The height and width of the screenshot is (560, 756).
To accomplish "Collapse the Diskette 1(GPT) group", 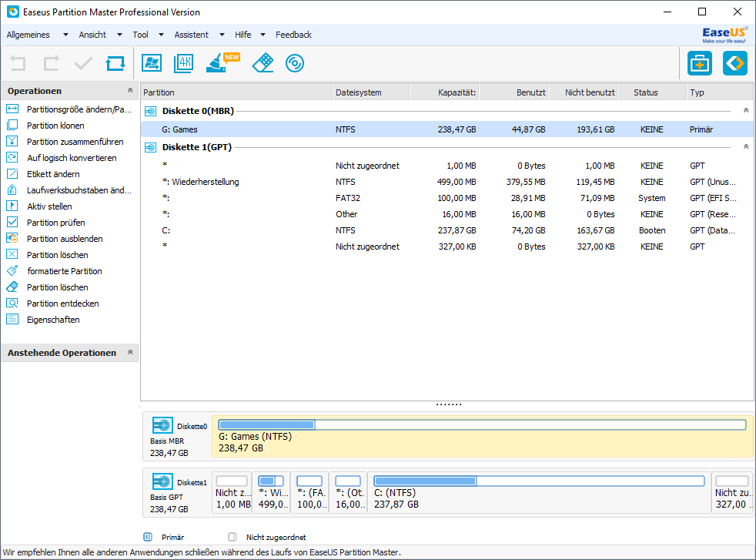I will pos(746,146).
